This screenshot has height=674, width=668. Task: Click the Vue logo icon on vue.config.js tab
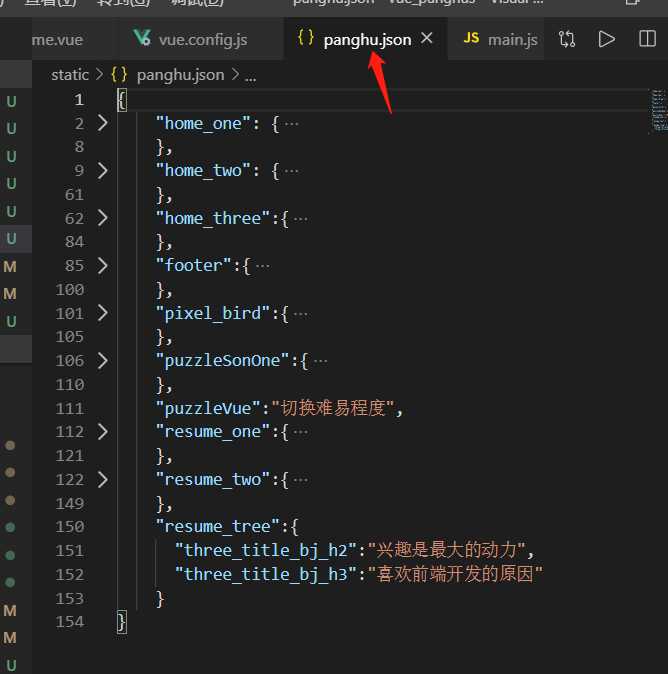(141, 38)
